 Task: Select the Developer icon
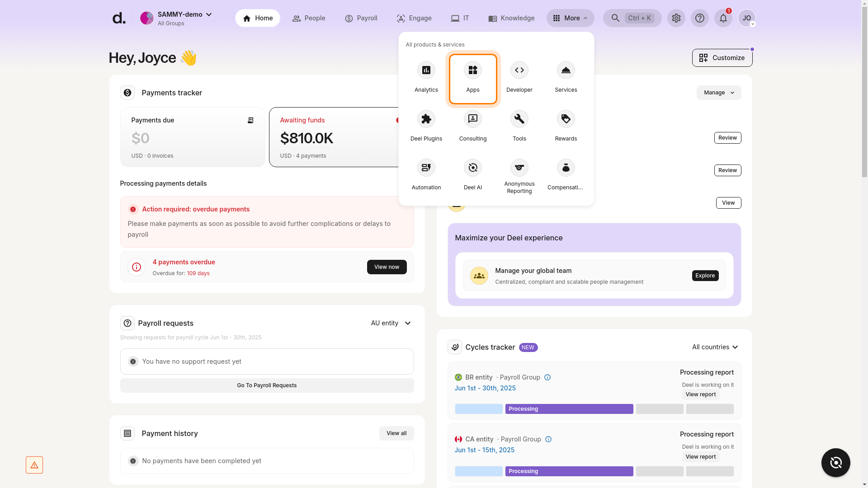coord(519,70)
